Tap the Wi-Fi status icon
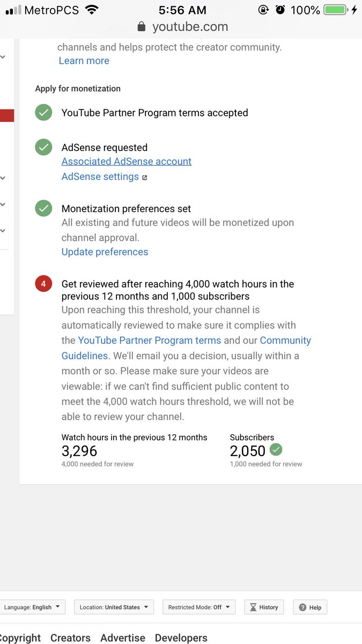 [92, 10]
